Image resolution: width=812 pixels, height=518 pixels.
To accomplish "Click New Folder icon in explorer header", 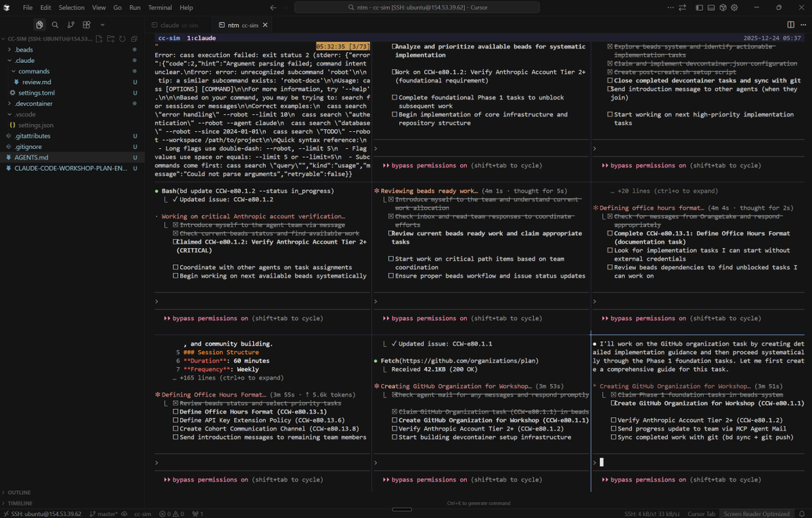I will point(111,39).
